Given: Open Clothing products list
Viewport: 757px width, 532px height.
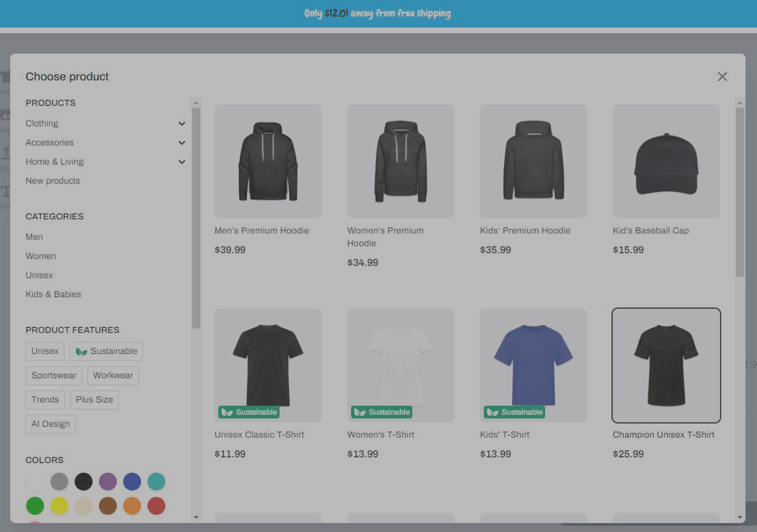Looking at the screenshot, I should (x=42, y=124).
